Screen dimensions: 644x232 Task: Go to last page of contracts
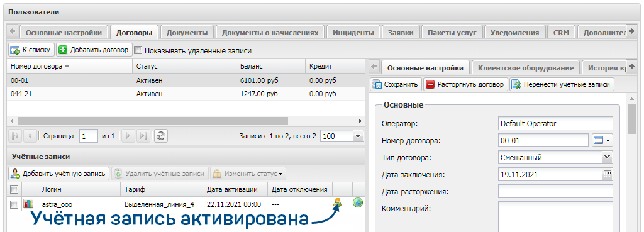point(143,136)
